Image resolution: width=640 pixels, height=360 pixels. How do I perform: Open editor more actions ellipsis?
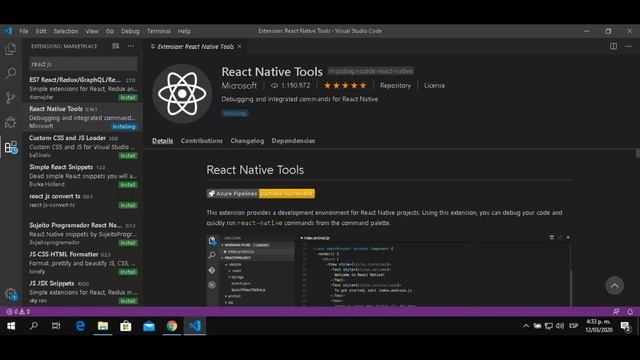point(628,46)
